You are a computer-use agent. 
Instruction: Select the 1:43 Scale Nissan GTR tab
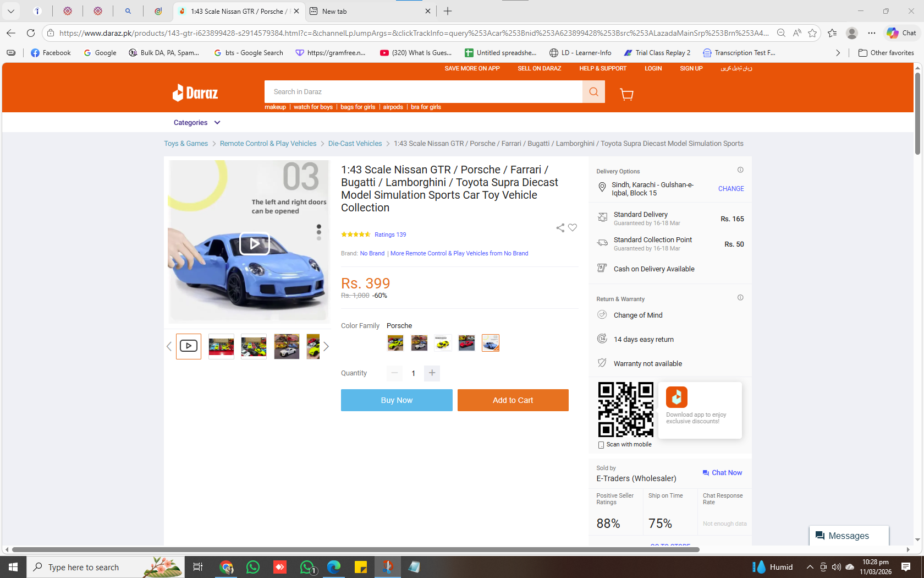click(239, 11)
